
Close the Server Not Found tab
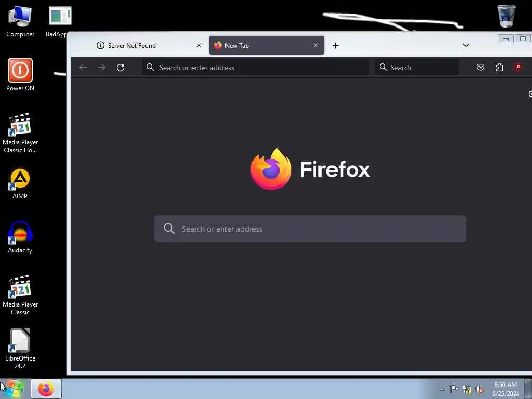click(199, 46)
